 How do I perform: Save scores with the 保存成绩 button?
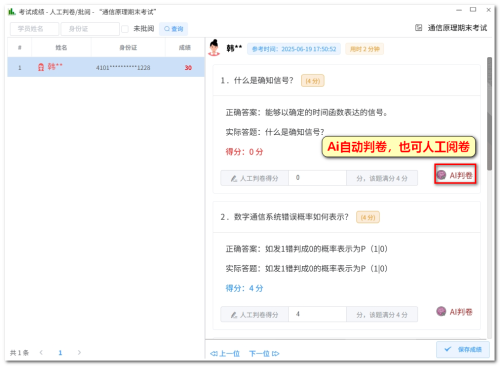coord(463,349)
